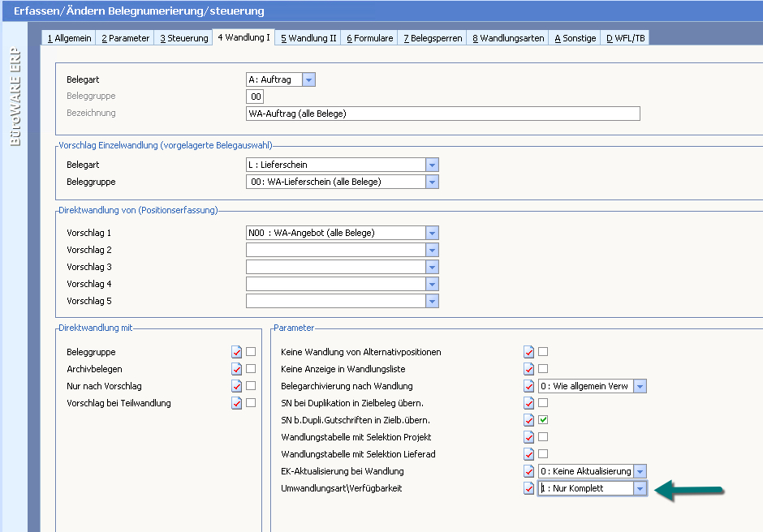Enable Wandlungstabelle mit Selektion Projekt checkbox
763x532 pixels.
click(543, 437)
